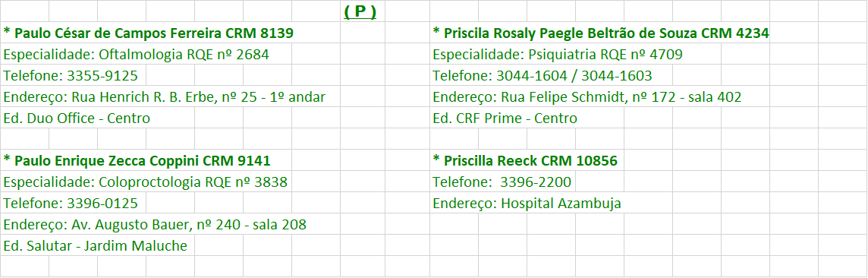This screenshot has height=278, width=868.
Task: Select the Priscilla Reeck CRM 10856 cell
Action: pyautogui.click(x=525, y=161)
